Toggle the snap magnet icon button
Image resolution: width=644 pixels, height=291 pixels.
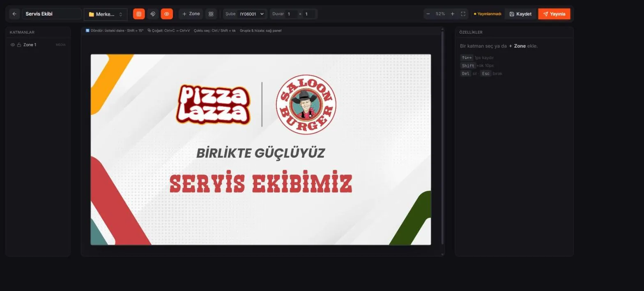[x=153, y=14]
